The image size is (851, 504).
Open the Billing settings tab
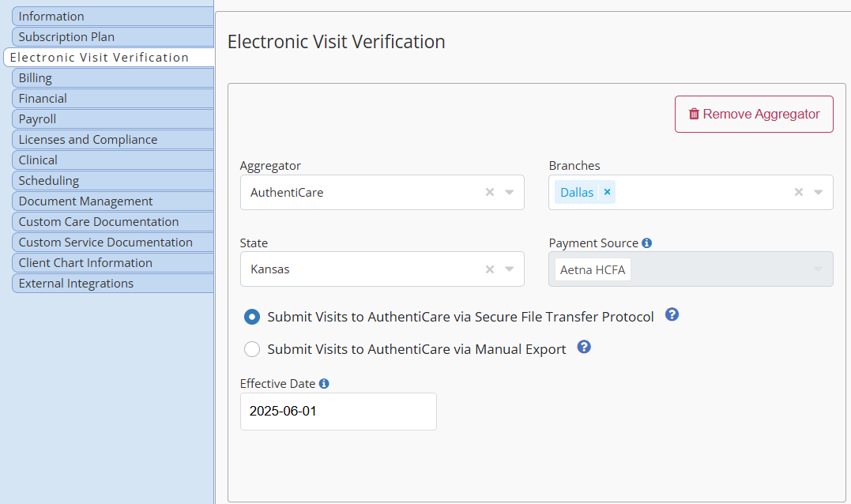pos(112,78)
